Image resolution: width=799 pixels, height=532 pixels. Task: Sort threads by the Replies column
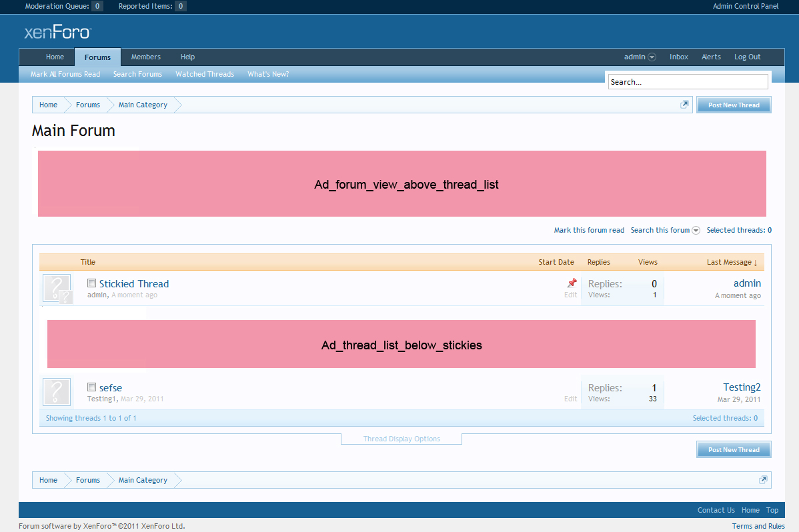click(x=598, y=262)
